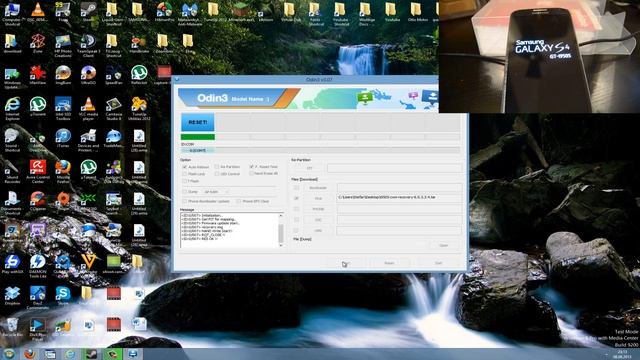Click the PIT file path field
The height and width of the screenshot is (360, 640).
tap(394, 168)
